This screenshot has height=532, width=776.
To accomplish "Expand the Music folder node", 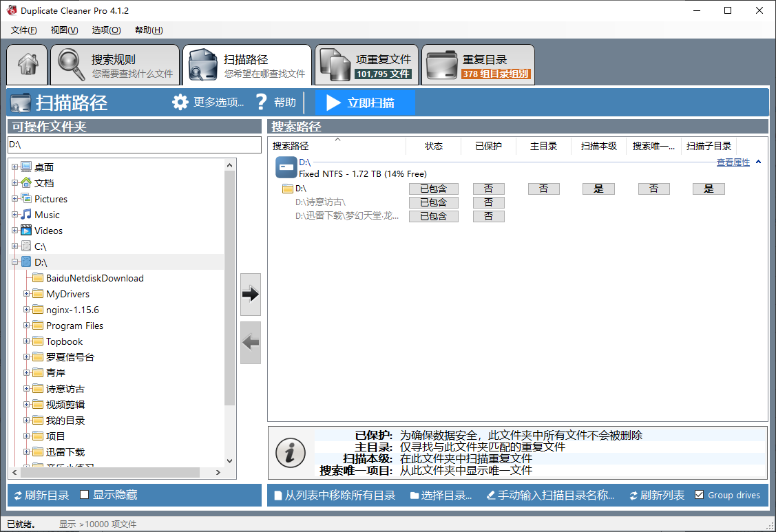I will (x=16, y=214).
